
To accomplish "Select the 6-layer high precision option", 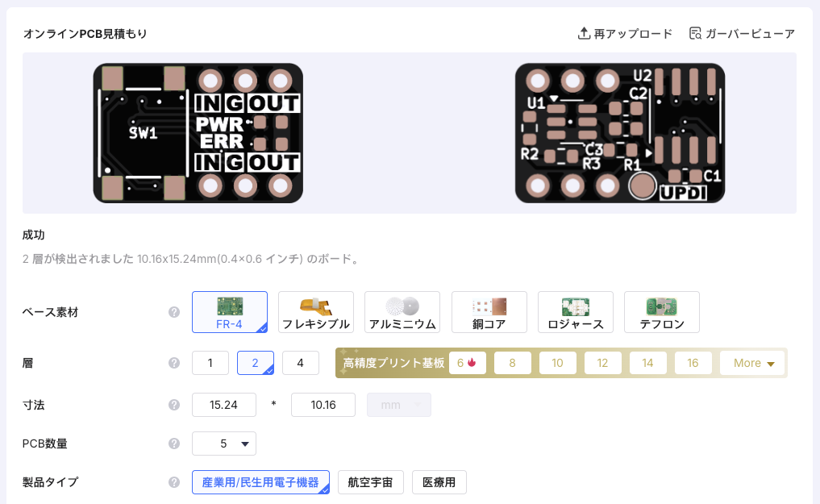I will [467, 363].
